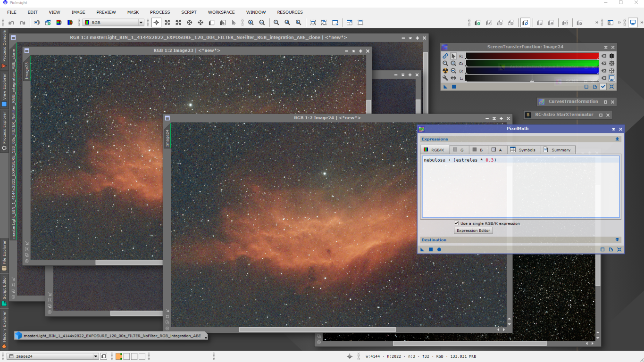Image resolution: width=644 pixels, height=362 pixels.
Task: Toggle the STF screen display monitor button
Action: coord(612,78)
